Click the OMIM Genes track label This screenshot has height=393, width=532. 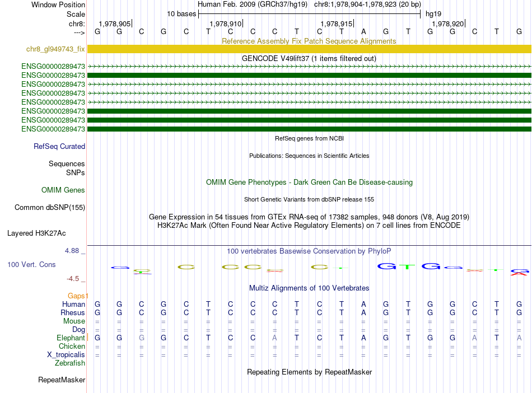pyautogui.click(x=63, y=190)
